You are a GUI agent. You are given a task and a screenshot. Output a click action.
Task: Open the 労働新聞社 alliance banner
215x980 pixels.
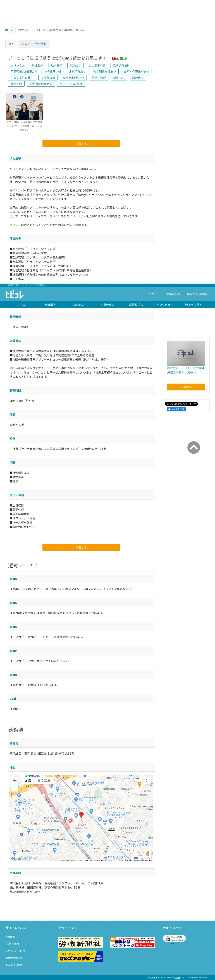pos(80,943)
